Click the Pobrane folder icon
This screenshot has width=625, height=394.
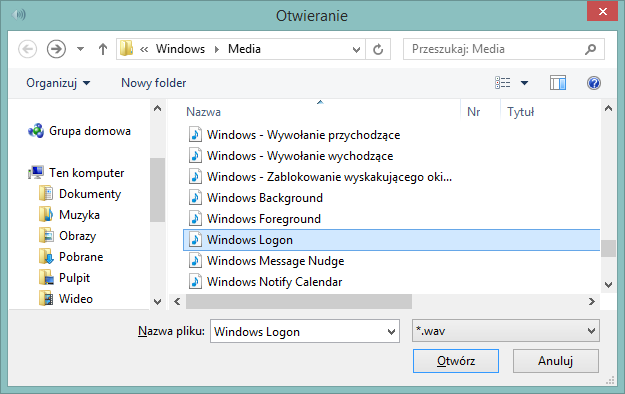[x=46, y=256]
